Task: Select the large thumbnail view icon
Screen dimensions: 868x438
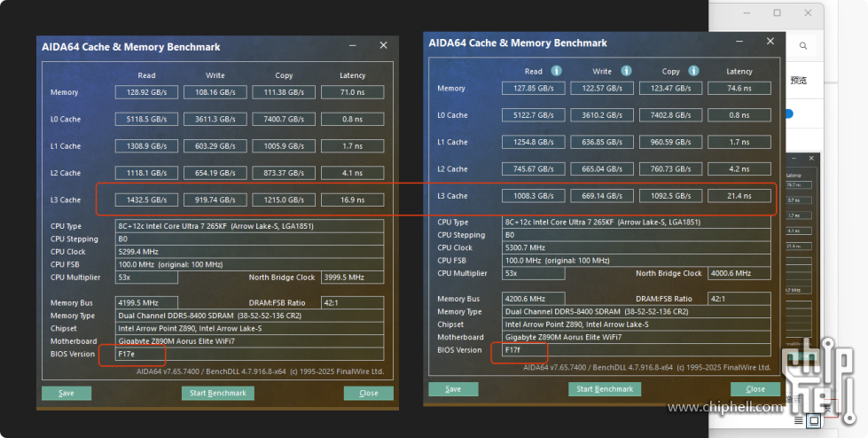Action: [814, 421]
